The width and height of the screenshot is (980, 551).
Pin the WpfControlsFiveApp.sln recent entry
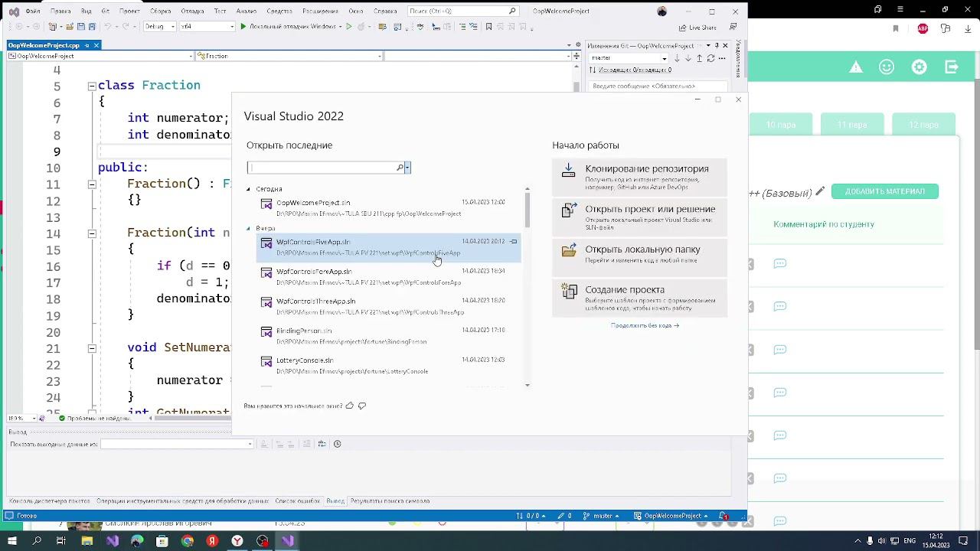[514, 242]
